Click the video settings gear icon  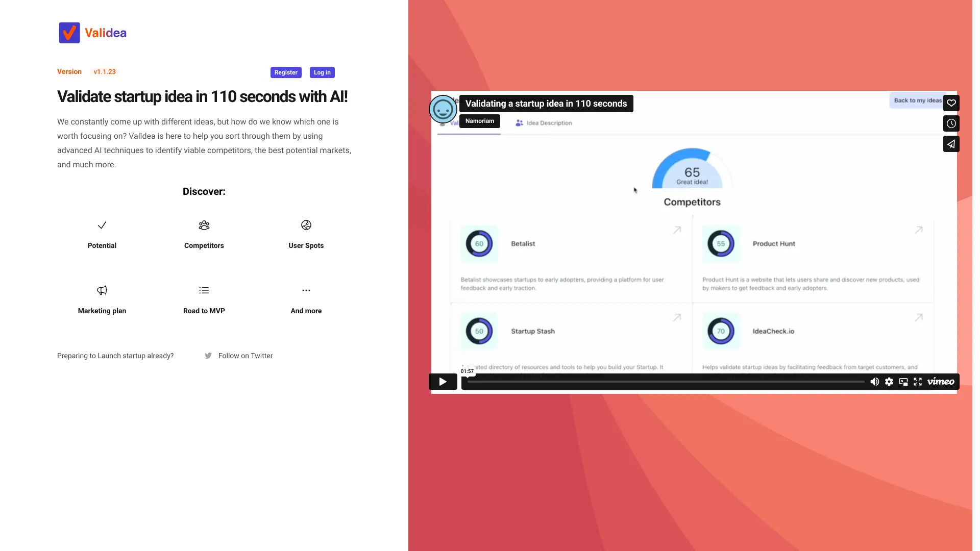pyautogui.click(x=889, y=382)
